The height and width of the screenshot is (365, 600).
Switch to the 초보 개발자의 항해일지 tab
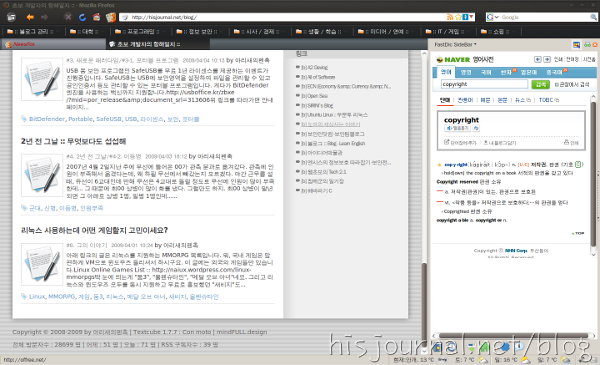click(158, 44)
